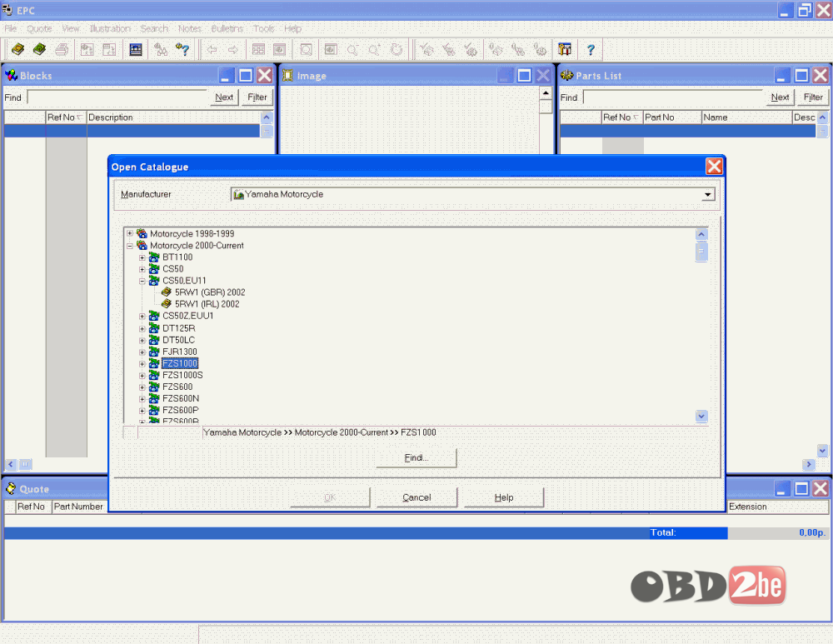
Task: Click the zoom in magnifier icon
Action: (375, 49)
